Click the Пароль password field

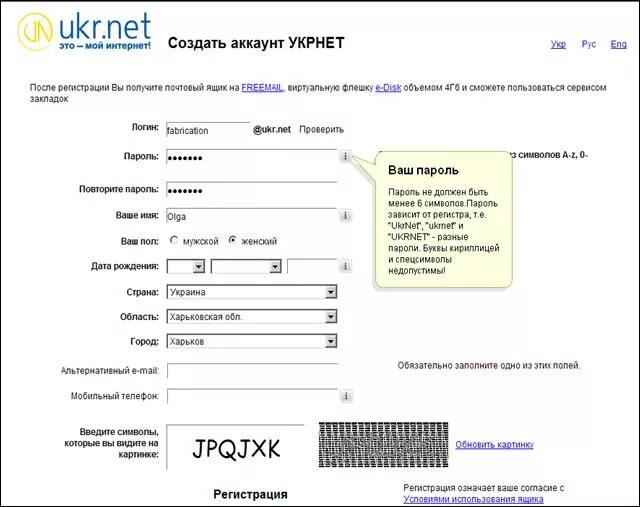[251, 157]
